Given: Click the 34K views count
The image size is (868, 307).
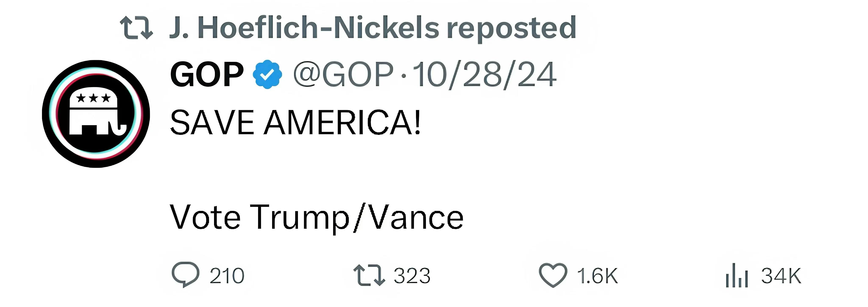Looking at the screenshot, I should (x=781, y=276).
